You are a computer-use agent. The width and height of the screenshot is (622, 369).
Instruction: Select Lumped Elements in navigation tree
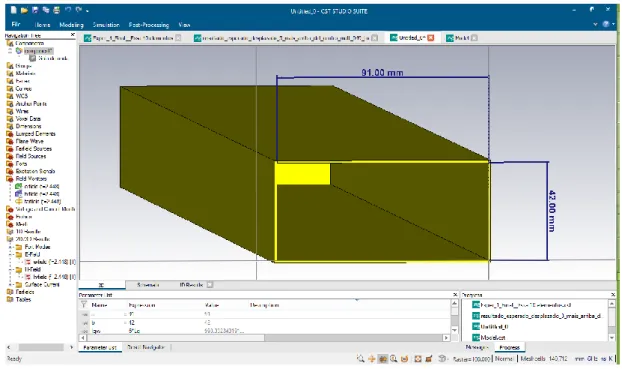(x=35, y=134)
